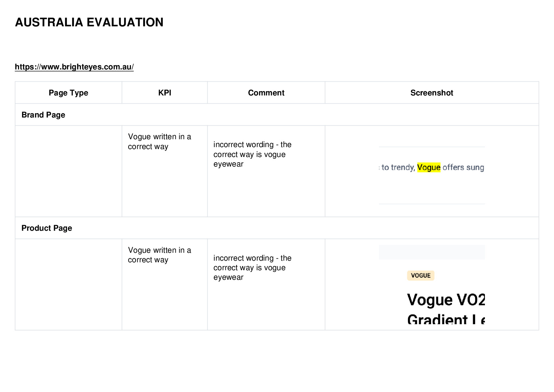Click the Comment column header

point(266,93)
